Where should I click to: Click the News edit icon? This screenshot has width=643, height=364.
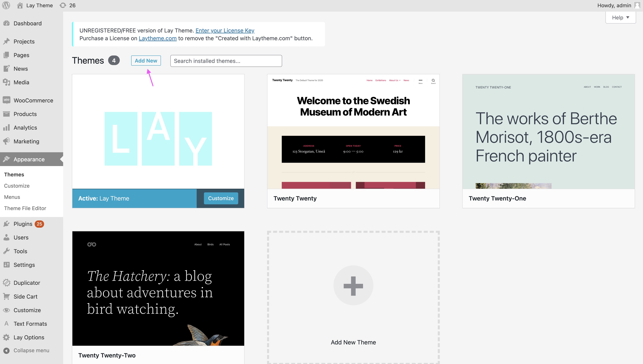click(7, 69)
